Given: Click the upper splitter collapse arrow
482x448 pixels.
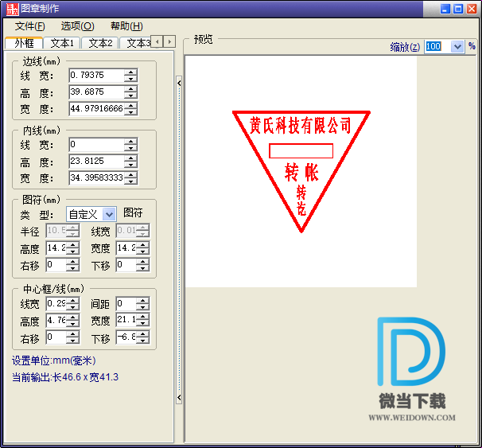Looking at the screenshot, I should 179,83.
